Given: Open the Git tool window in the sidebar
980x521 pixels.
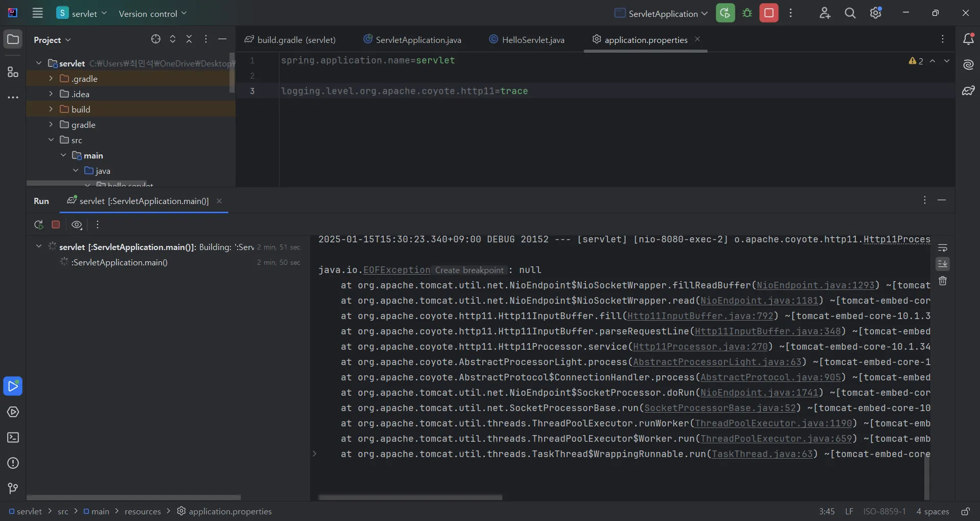Looking at the screenshot, I should (x=13, y=489).
